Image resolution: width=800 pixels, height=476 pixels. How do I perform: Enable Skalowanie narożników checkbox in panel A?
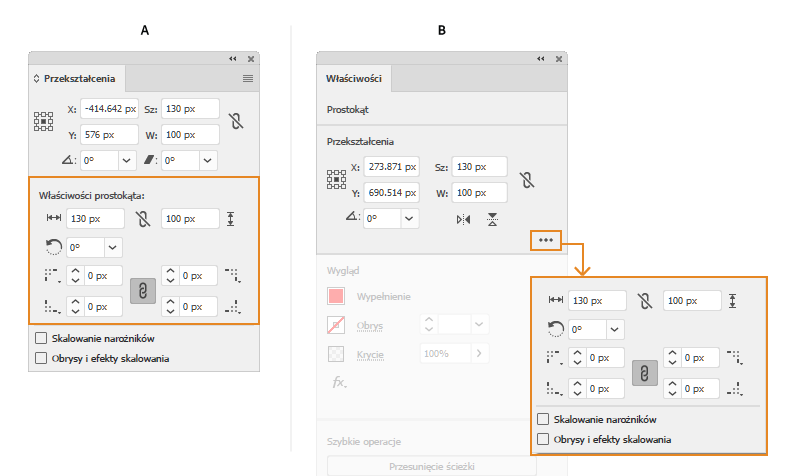click(x=41, y=339)
